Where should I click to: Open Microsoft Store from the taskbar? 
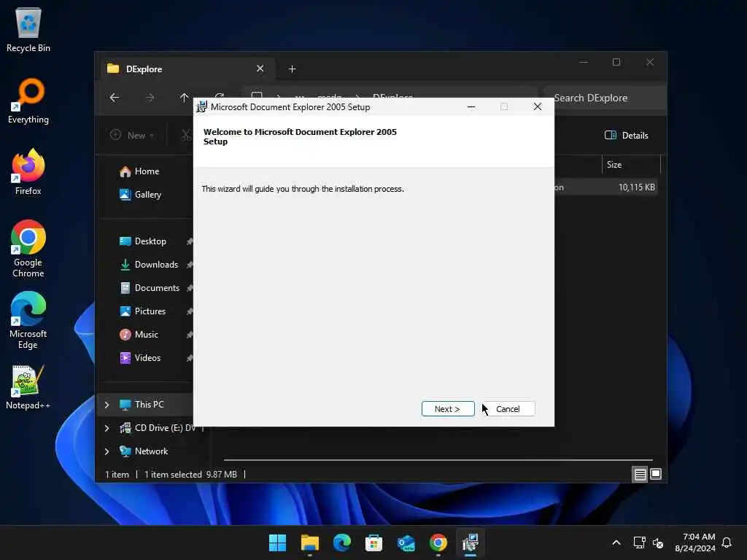[374, 542]
